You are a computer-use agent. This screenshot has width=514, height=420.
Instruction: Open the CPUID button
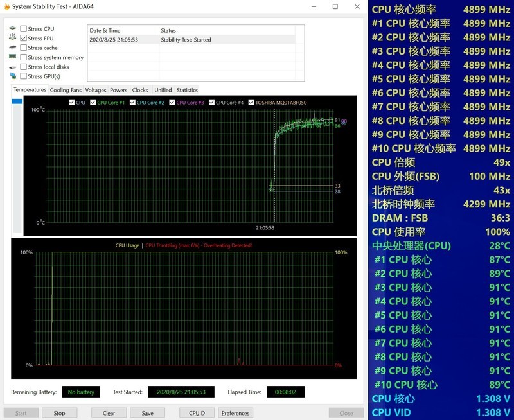pos(197,413)
